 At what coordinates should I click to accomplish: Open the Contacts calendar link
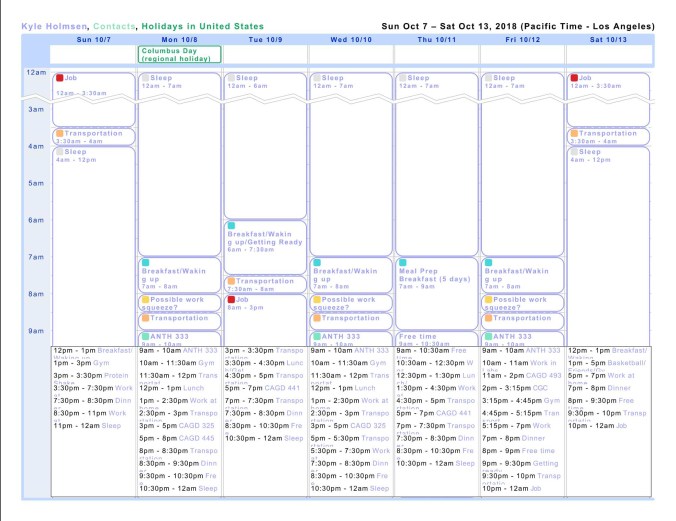[x=114, y=26]
